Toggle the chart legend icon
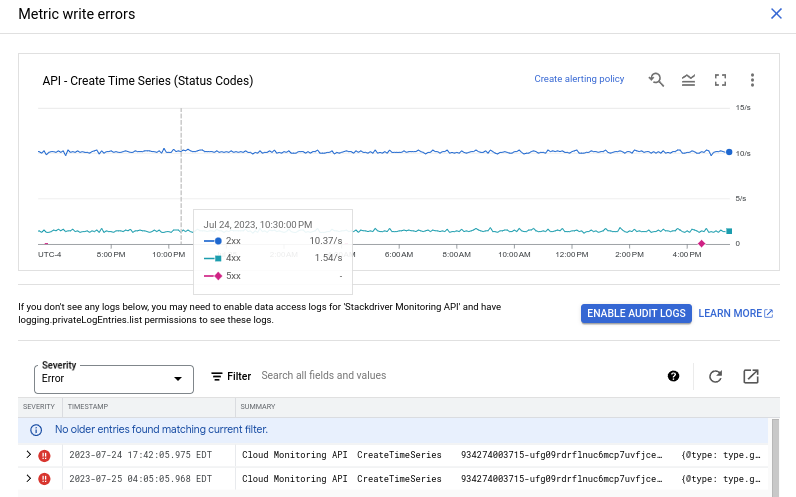Image resolution: width=796 pixels, height=497 pixels. [x=688, y=80]
